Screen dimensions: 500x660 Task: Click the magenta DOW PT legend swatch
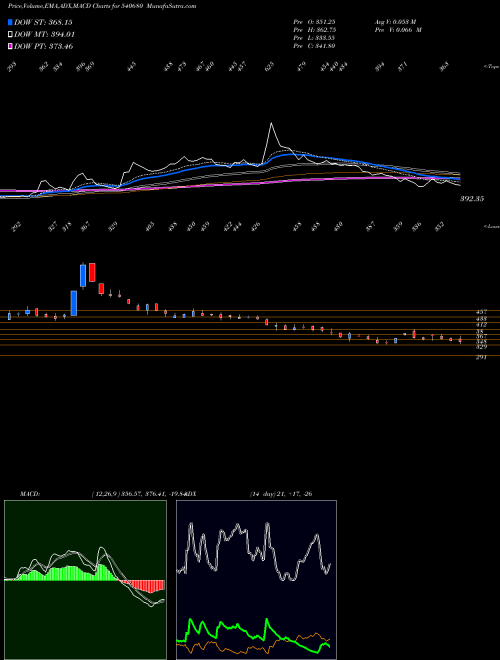[x=10, y=46]
